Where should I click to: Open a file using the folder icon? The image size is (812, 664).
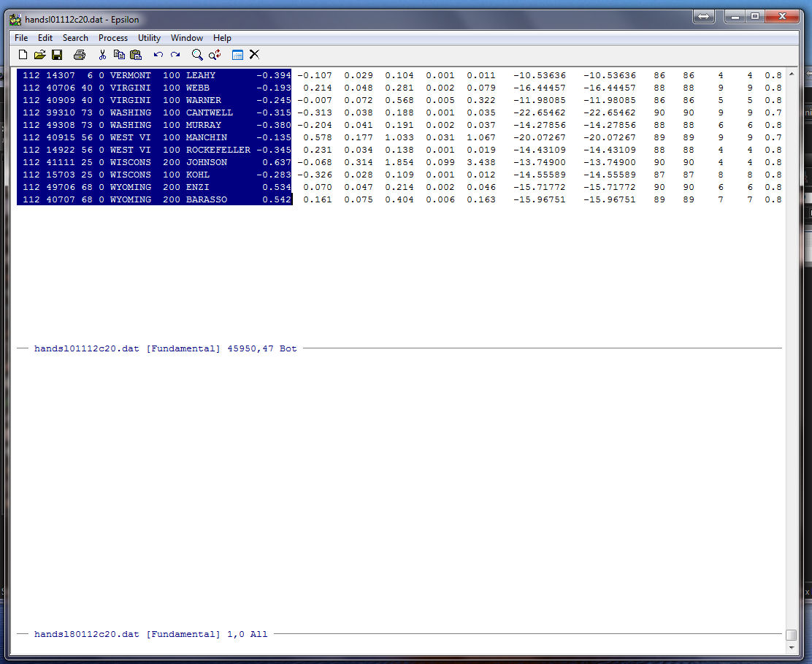coord(39,55)
